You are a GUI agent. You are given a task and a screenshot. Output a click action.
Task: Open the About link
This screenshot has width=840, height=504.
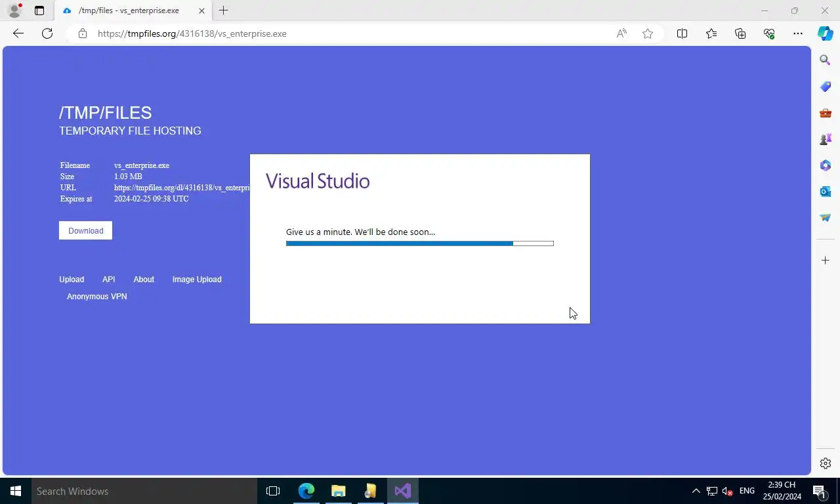144,280
